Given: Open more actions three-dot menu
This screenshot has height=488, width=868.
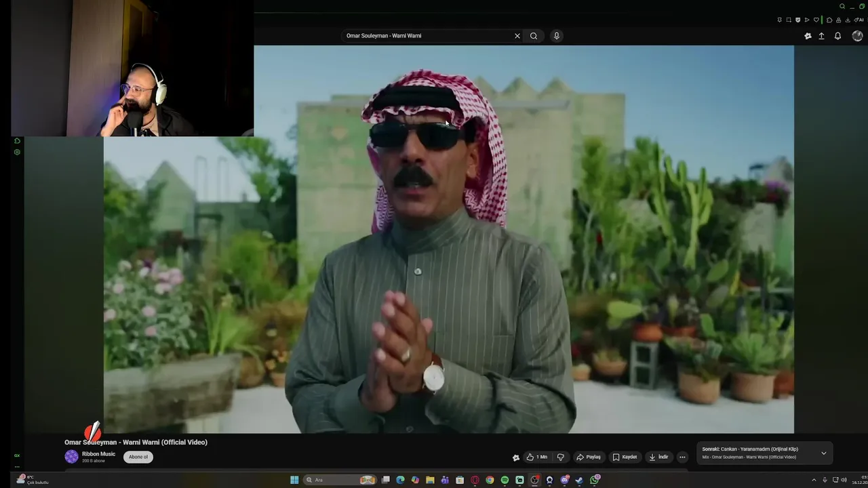Looking at the screenshot, I should [683, 457].
